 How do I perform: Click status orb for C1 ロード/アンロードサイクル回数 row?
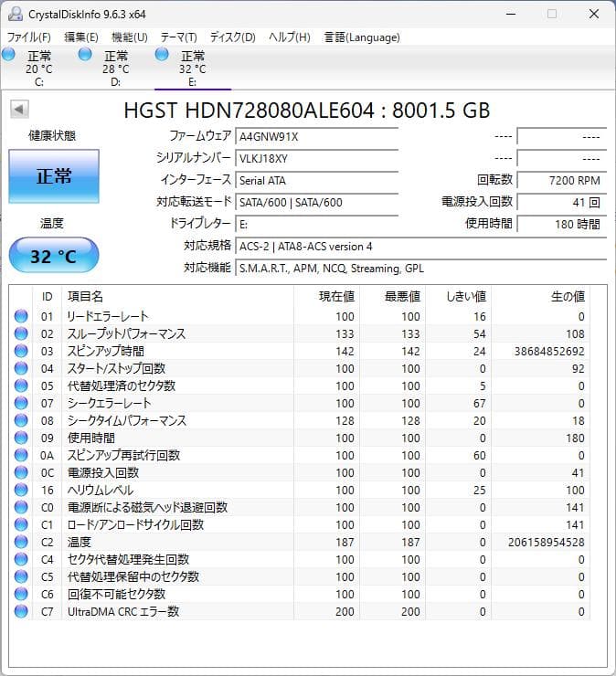pyautogui.click(x=21, y=524)
